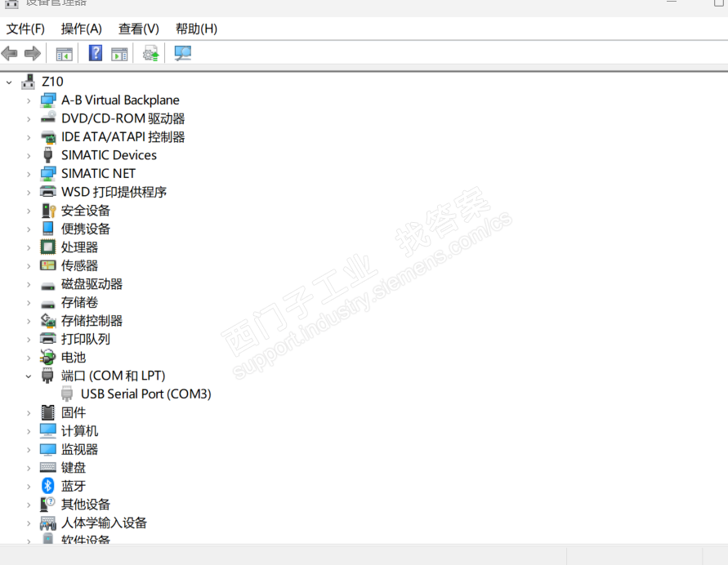728x565 pixels.
Task: Click the 电池 battery icon
Action: [48, 357]
